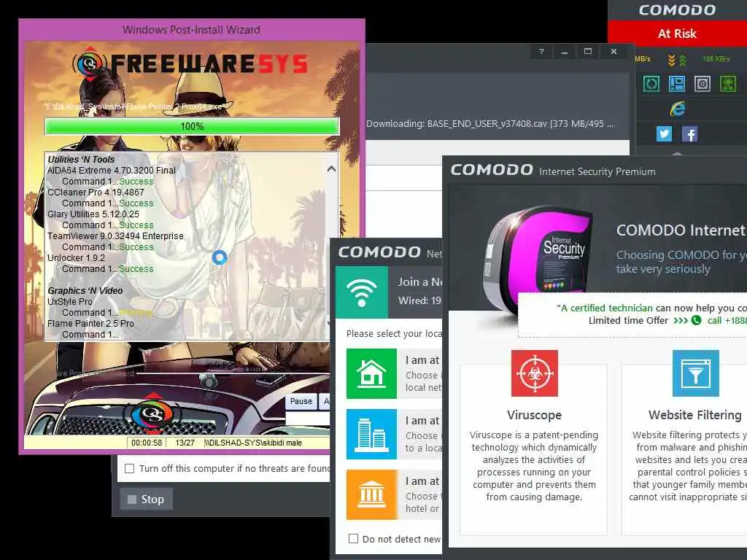Click the red At Risk status bar
This screenshot has width=747, height=560.
pos(678,34)
